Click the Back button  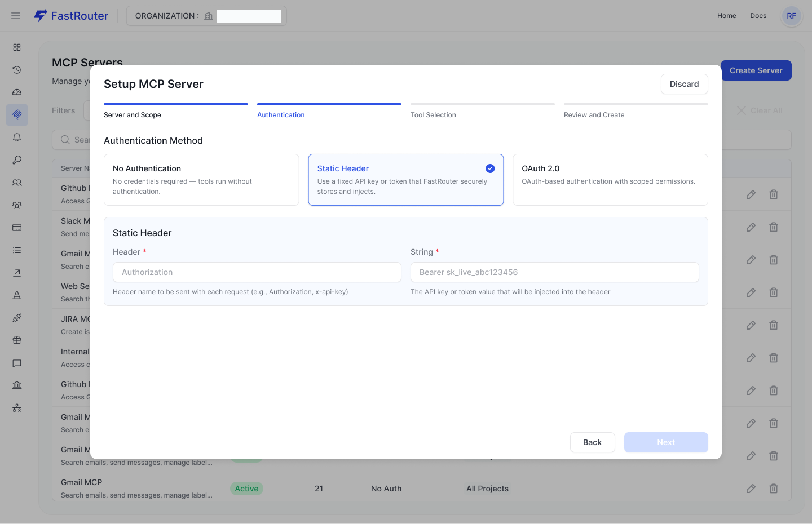click(592, 442)
